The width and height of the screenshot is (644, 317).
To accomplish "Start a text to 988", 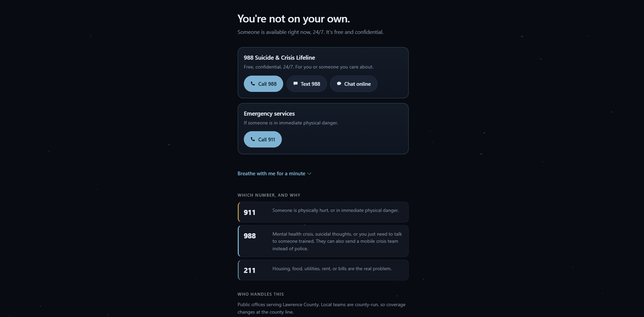I will click(x=307, y=84).
